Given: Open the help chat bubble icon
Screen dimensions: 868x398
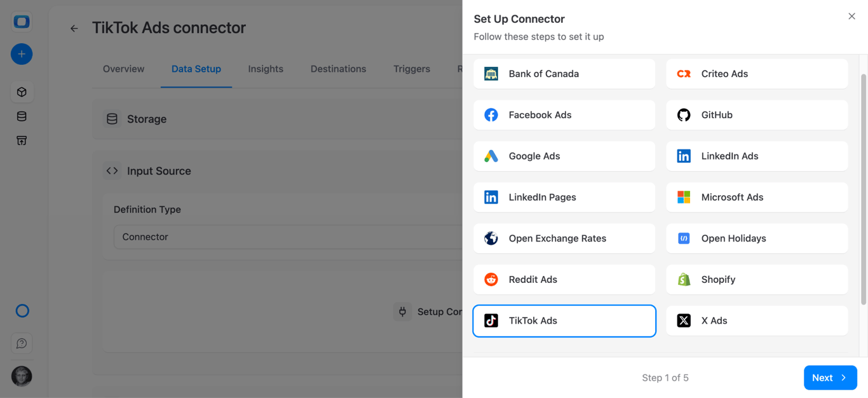Looking at the screenshot, I should click(x=22, y=343).
